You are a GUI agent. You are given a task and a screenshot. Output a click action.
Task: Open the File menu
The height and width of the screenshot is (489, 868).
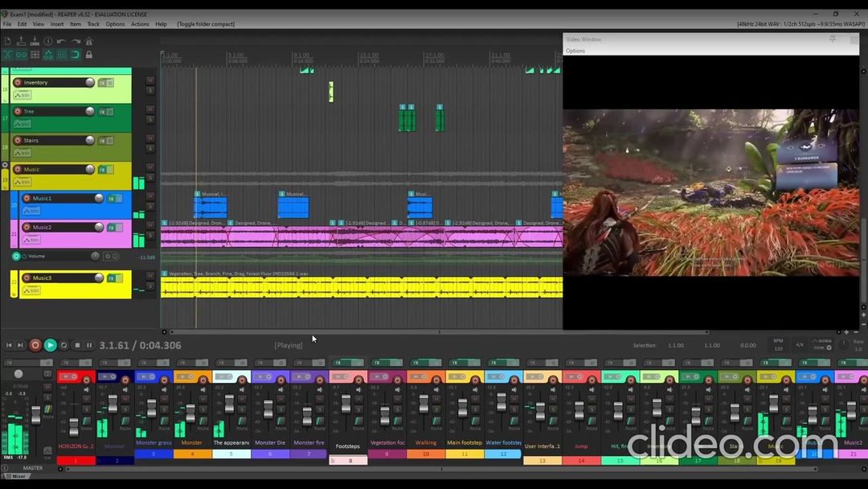(x=7, y=24)
